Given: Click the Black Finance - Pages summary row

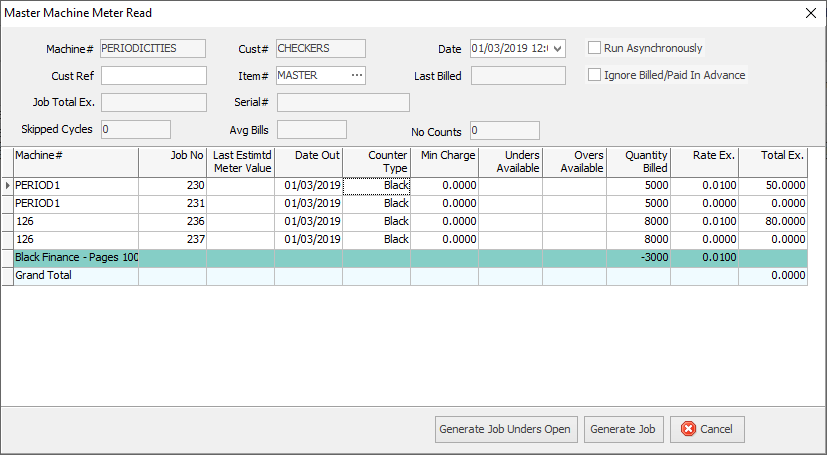Looking at the screenshot, I should [x=75, y=258].
